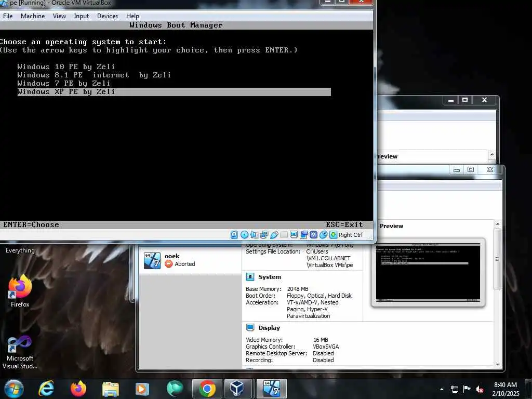Screen dimensions: 532x399
Task: Open the green globe app on the taskbar
Action: tap(175, 389)
